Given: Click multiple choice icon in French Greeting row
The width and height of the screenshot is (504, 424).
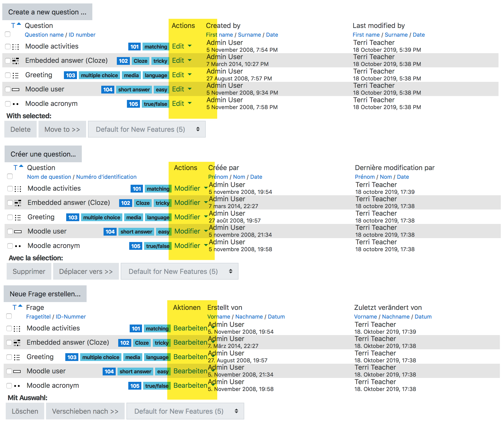Looking at the screenshot, I should (x=18, y=217).
